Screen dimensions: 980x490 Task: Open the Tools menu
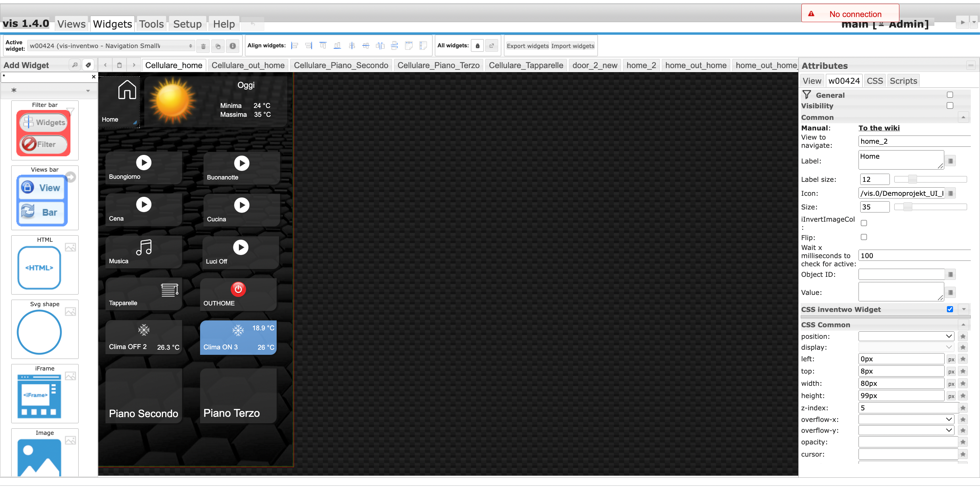point(151,25)
